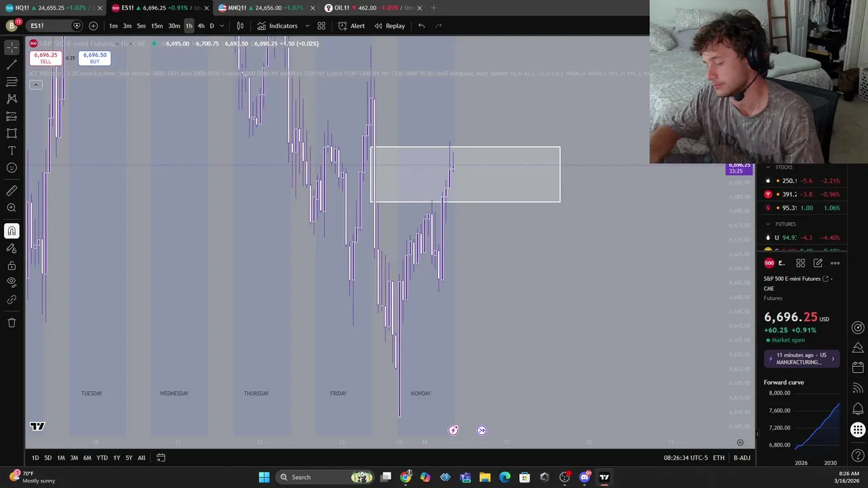This screenshot has width=868, height=488.
Task: Open the candlestick chart type selector
Action: (240, 26)
